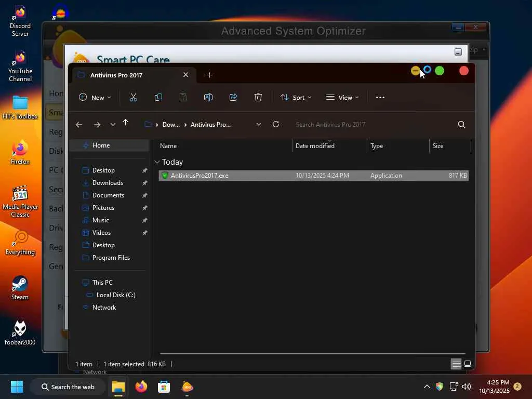The image size is (532, 399).
Task: Click the Copy icon in toolbar
Action: coord(158,97)
